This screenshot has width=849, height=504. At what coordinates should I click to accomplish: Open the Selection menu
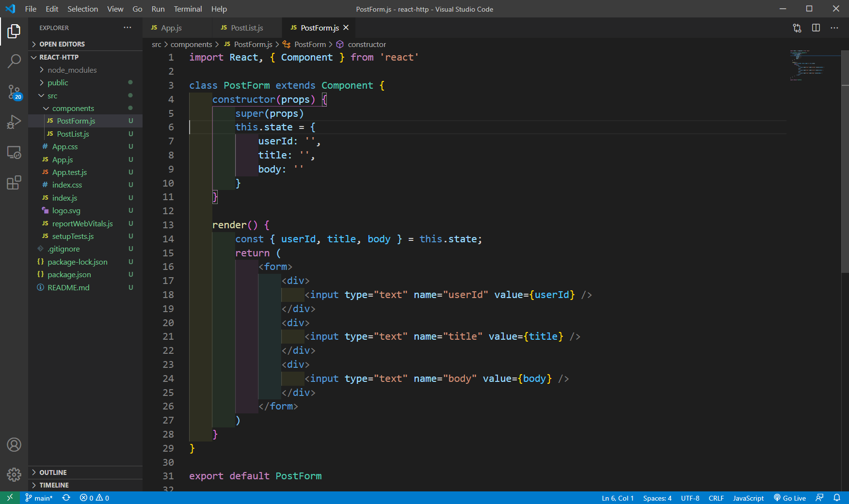tap(82, 9)
